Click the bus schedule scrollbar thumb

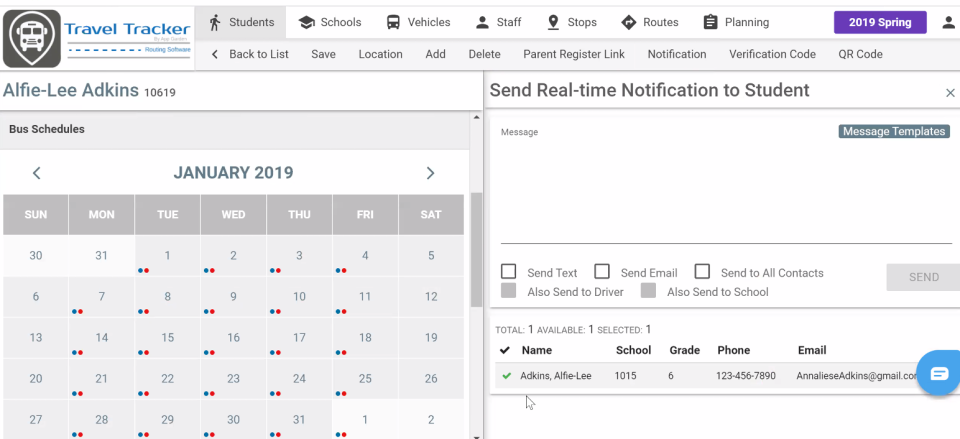tap(476, 250)
